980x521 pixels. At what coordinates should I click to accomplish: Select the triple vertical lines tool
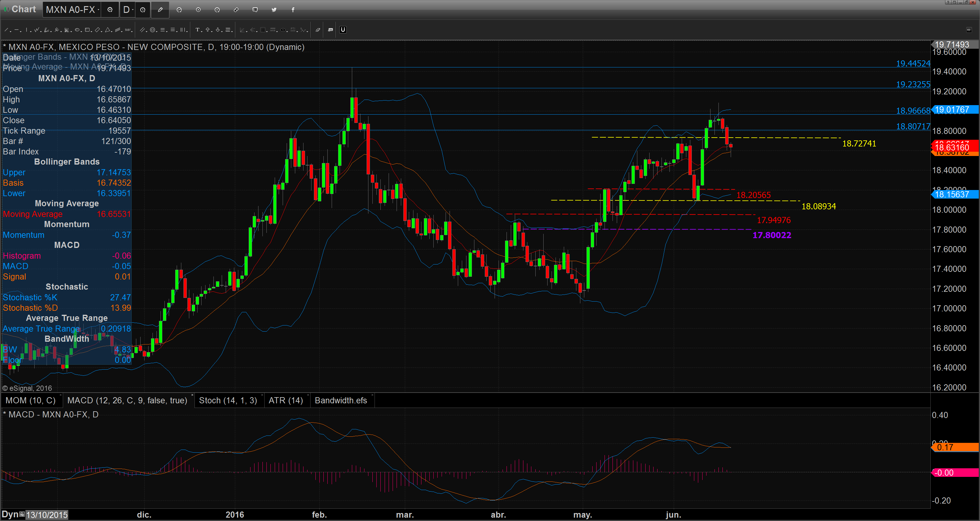coord(183,30)
